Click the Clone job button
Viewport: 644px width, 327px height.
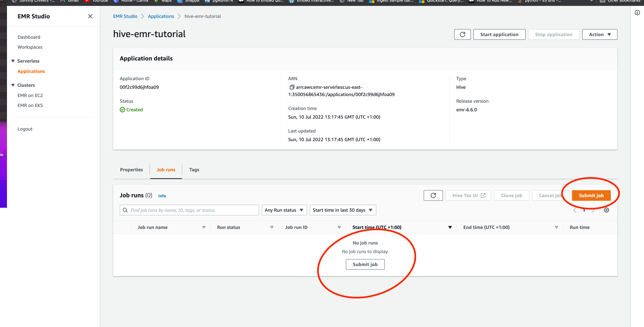[x=511, y=195]
